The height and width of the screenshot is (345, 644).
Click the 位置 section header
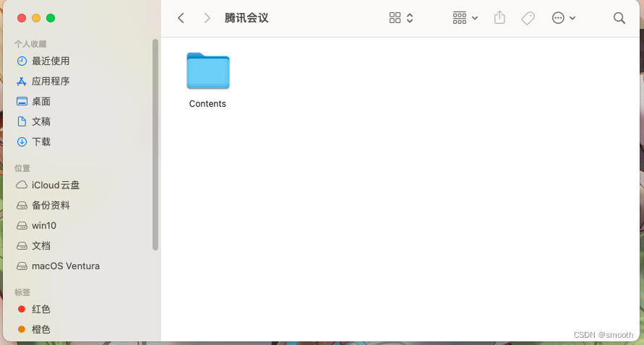pyautogui.click(x=22, y=168)
